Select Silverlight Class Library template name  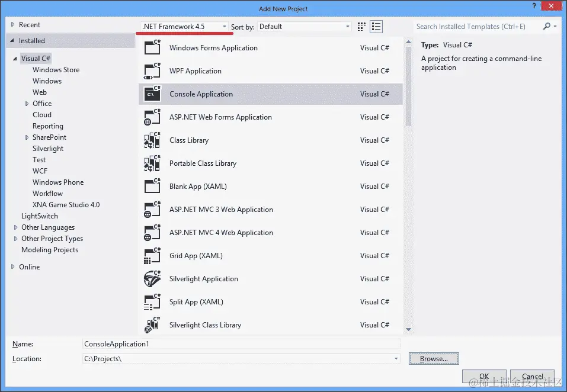(x=205, y=325)
